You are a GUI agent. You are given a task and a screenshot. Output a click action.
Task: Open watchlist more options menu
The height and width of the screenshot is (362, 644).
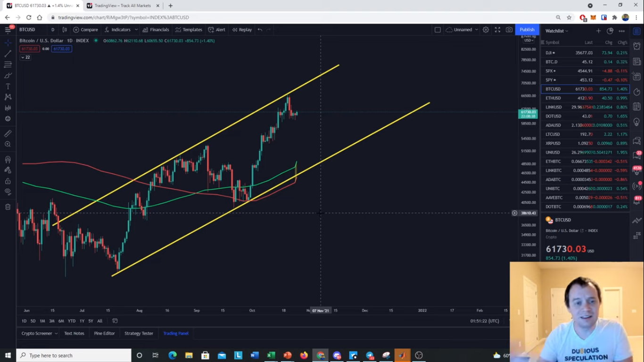622,31
